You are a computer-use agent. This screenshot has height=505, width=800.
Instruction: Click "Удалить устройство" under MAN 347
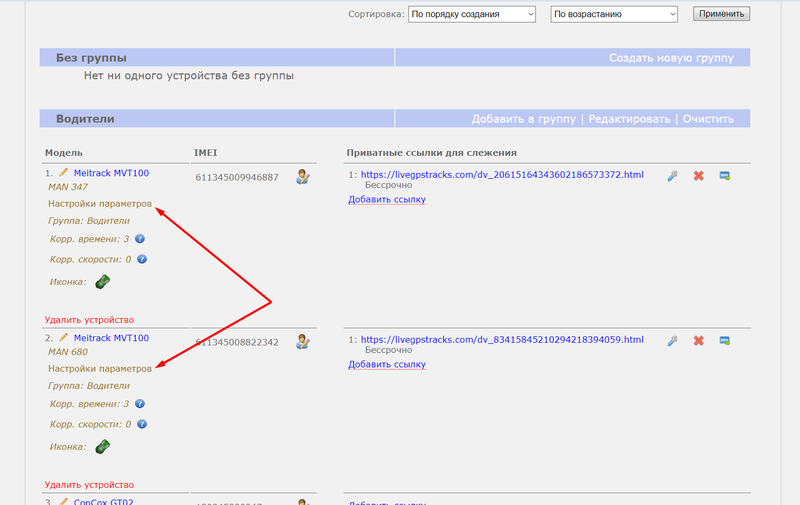88,320
